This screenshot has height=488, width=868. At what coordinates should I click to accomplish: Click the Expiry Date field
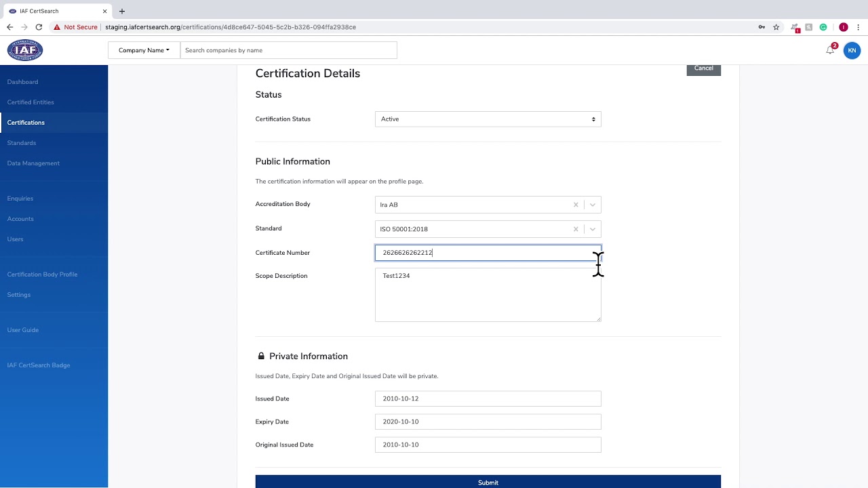[488, 422]
